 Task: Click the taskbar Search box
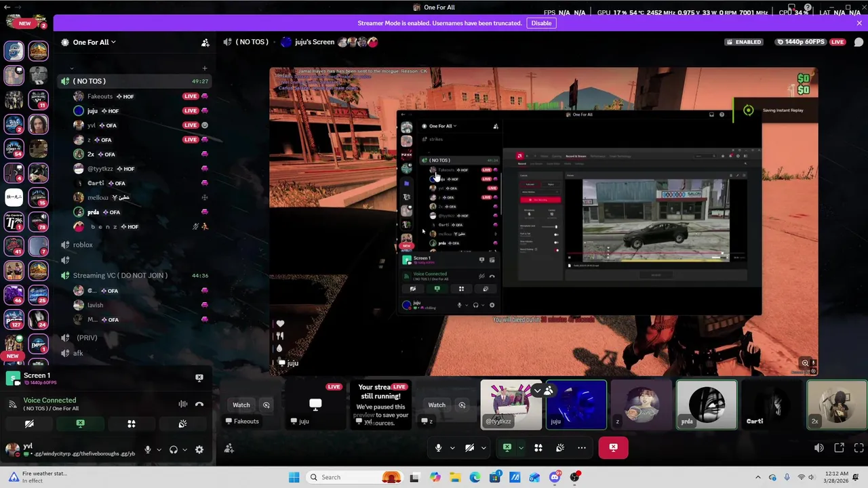tap(353, 477)
